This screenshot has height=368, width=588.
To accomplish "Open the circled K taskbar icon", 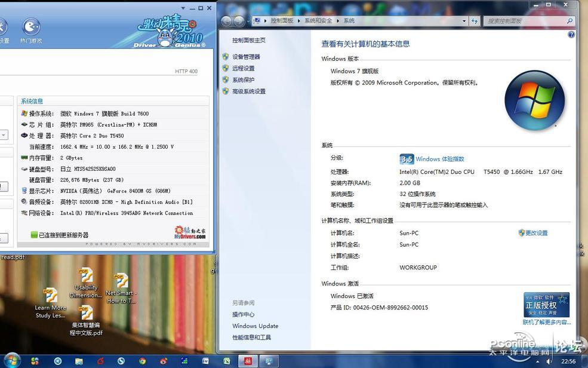I will click(58, 361).
